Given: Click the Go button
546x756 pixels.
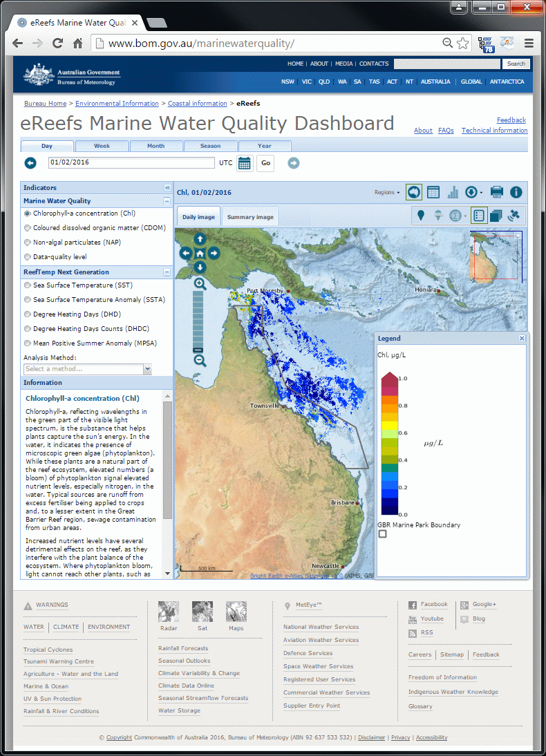Looking at the screenshot, I should 266,163.
